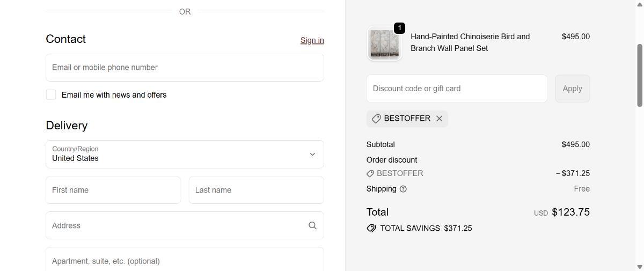Viewport: 644px width, 271px height.
Task: Click the address search magnifier icon
Action: tap(312, 225)
